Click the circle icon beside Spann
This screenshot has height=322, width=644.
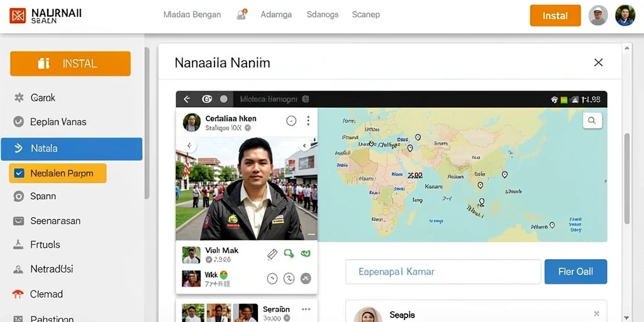click(18, 196)
